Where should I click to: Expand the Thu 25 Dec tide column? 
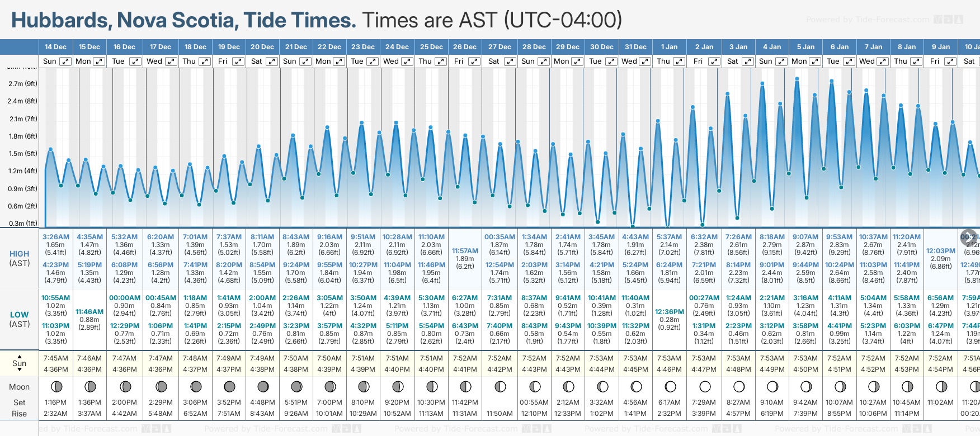441,61
